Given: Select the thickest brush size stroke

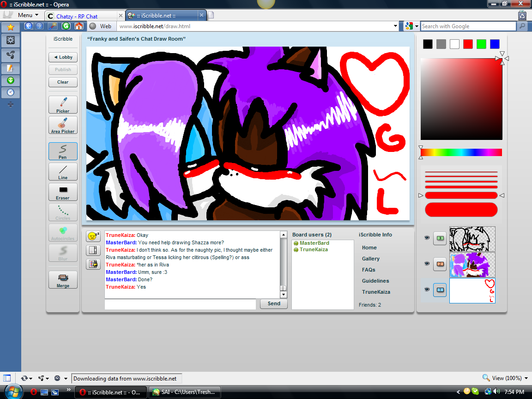Looking at the screenshot, I should point(461,209).
